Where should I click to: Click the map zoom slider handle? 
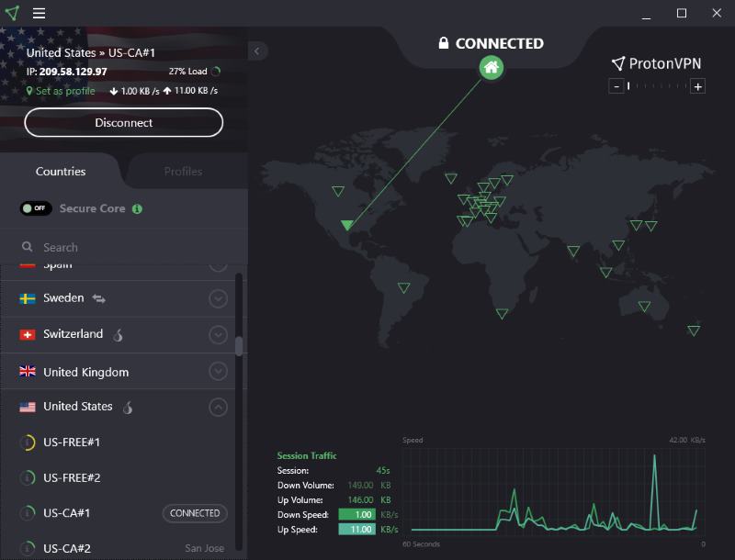coord(628,86)
